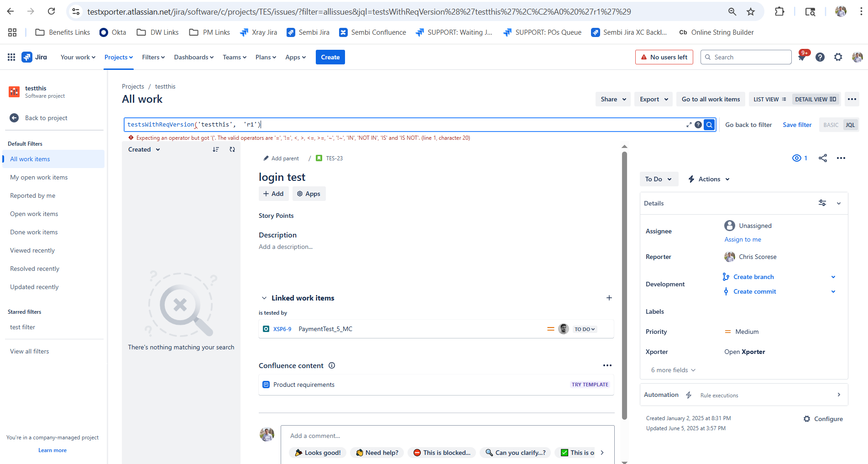Click the watch eye icon with count 1
The height and width of the screenshot is (464, 868).
800,158
